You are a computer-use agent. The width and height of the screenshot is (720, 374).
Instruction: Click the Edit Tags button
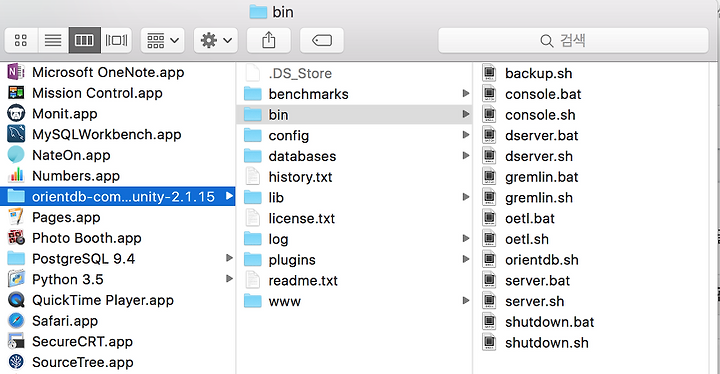pyautogui.click(x=321, y=40)
